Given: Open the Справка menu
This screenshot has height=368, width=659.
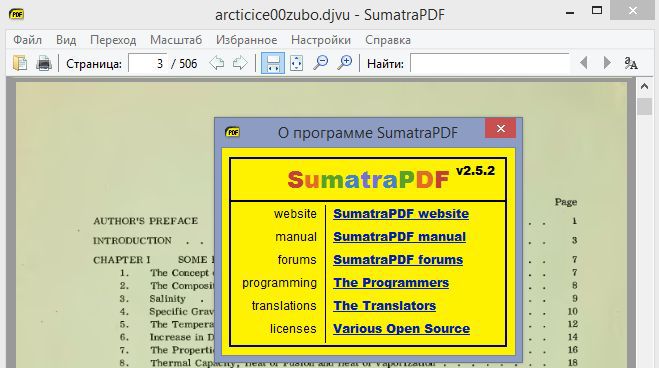Looking at the screenshot, I should tap(387, 40).
